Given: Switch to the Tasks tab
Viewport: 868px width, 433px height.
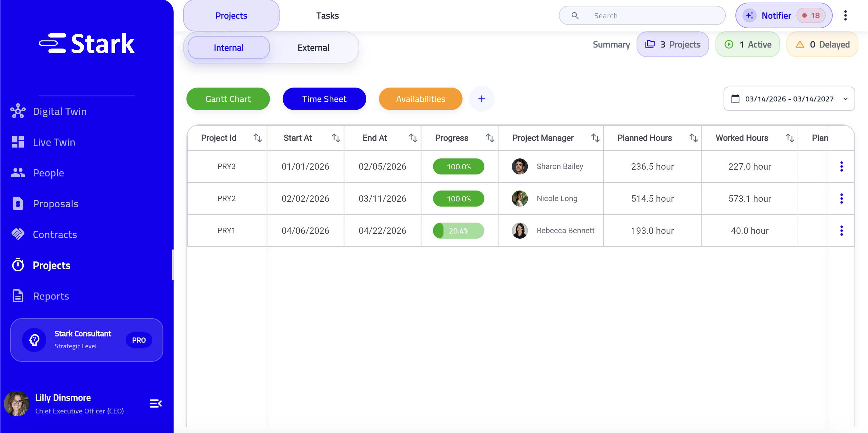Looking at the screenshot, I should tap(327, 15).
